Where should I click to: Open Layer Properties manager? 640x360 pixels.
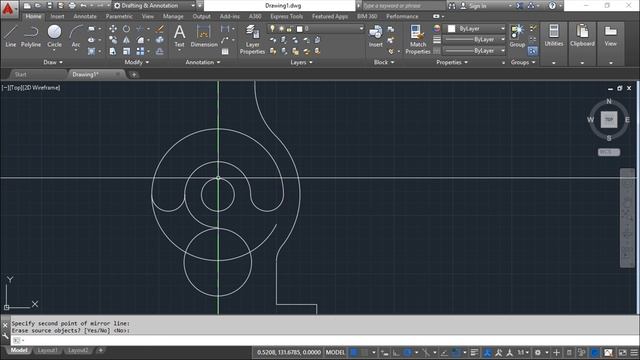point(252,39)
